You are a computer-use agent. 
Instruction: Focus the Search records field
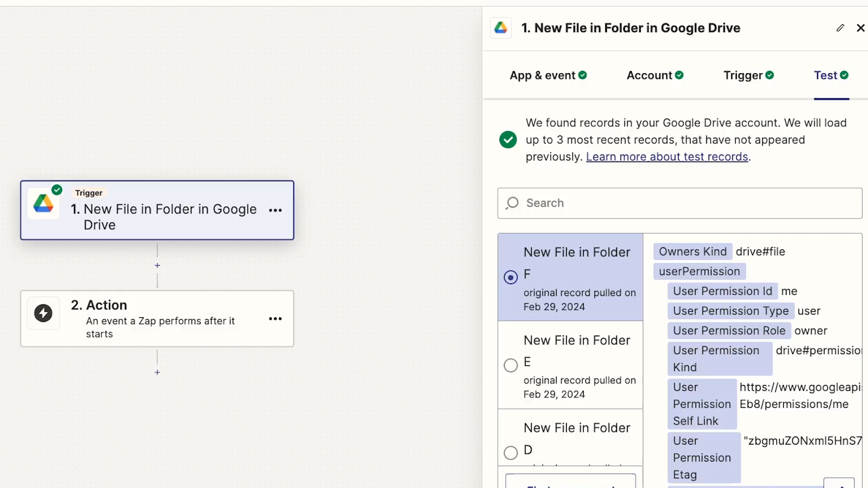[x=680, y=203]
